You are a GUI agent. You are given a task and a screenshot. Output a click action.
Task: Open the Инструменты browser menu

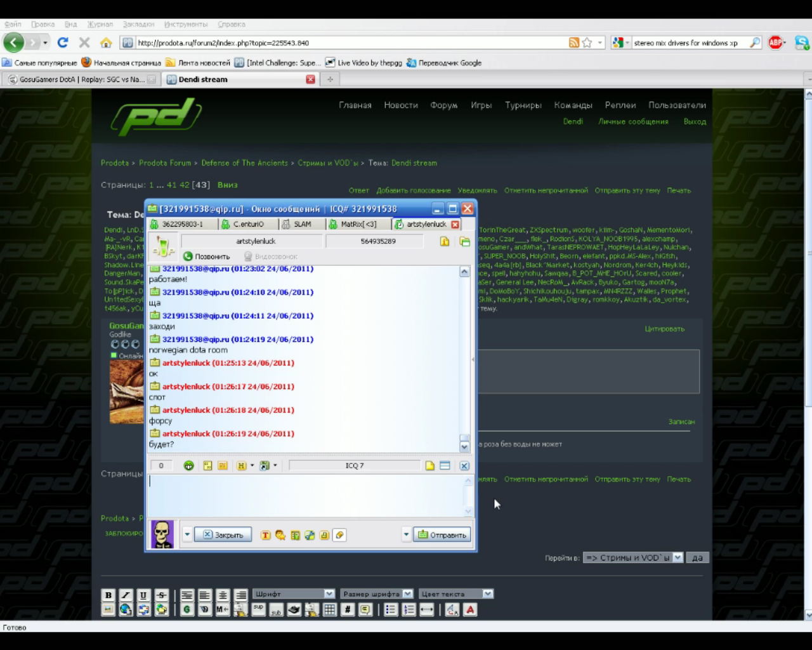(186, 24)
